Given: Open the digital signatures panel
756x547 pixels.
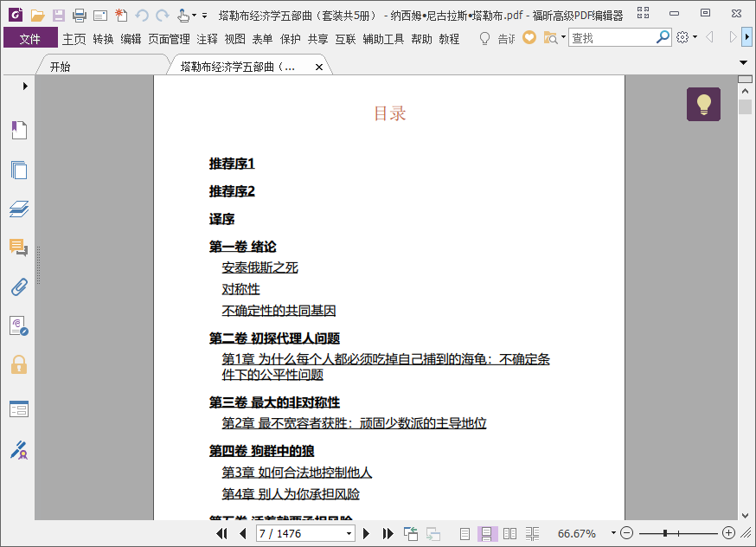Looking at the screenshot, I should (x=19, y=326).
